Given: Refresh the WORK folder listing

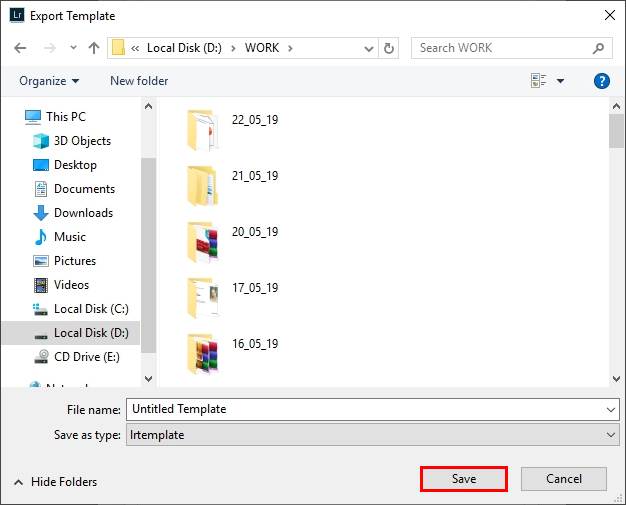Looking at the screenshot, I should [x=389, y=48].
